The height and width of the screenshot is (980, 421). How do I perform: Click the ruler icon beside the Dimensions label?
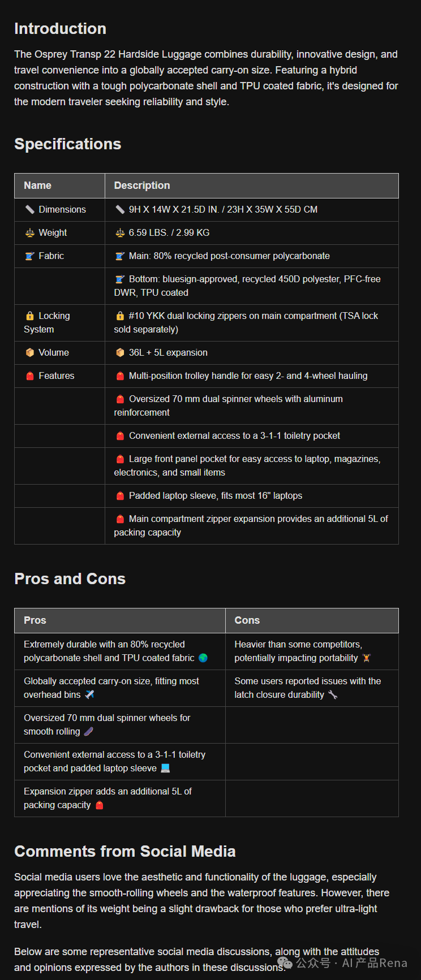pos(30,209)
